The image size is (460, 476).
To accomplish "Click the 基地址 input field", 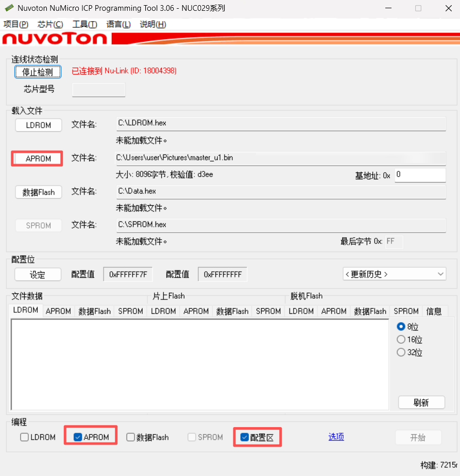I will tap(419, 175).
